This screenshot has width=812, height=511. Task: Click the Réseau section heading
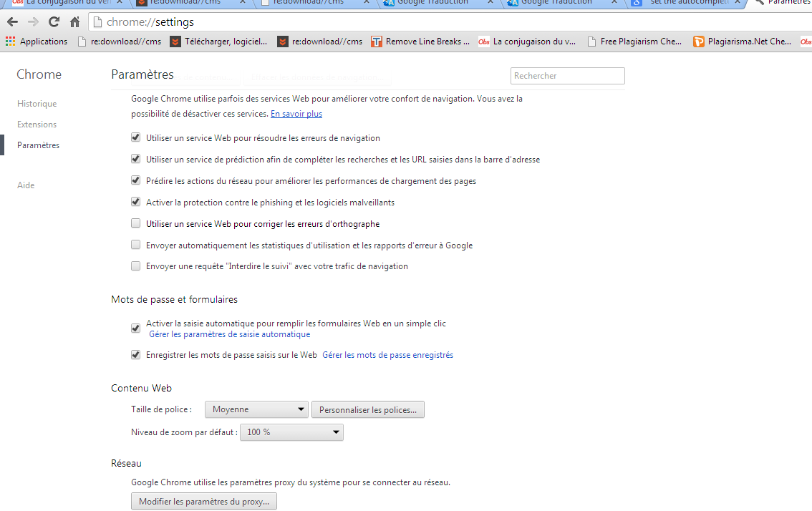point(126,463)
